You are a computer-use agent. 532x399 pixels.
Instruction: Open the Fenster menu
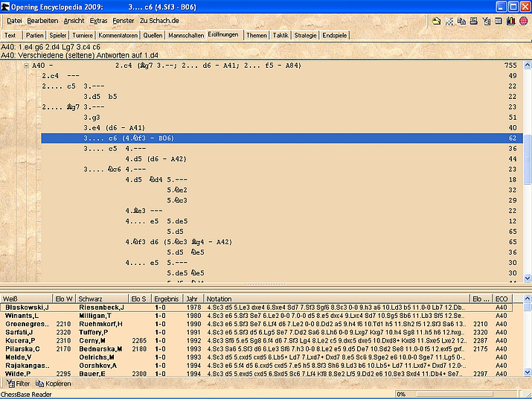click(124, 21)
